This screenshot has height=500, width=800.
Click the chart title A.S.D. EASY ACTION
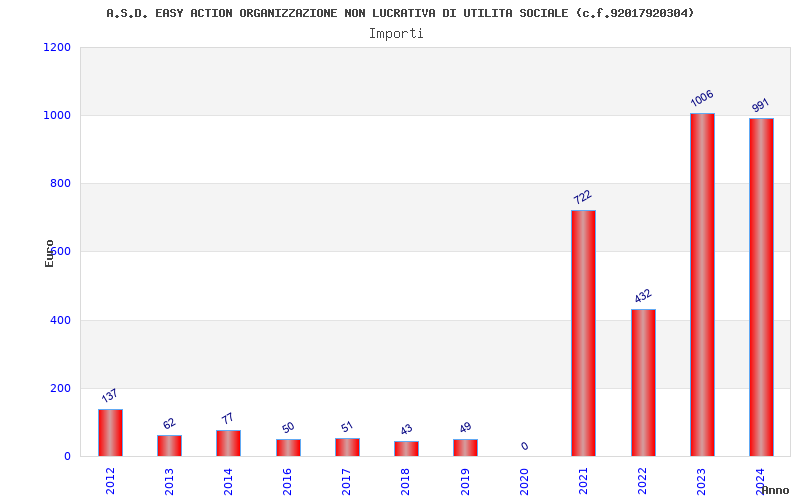(x=400, y=13)
